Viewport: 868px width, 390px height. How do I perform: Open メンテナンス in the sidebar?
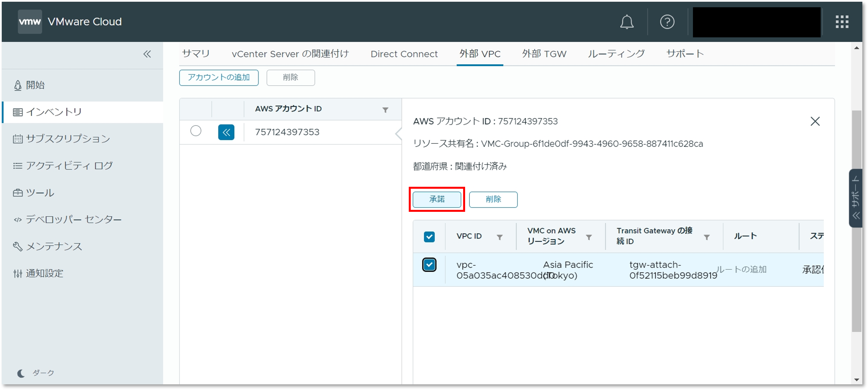(54, 247)
